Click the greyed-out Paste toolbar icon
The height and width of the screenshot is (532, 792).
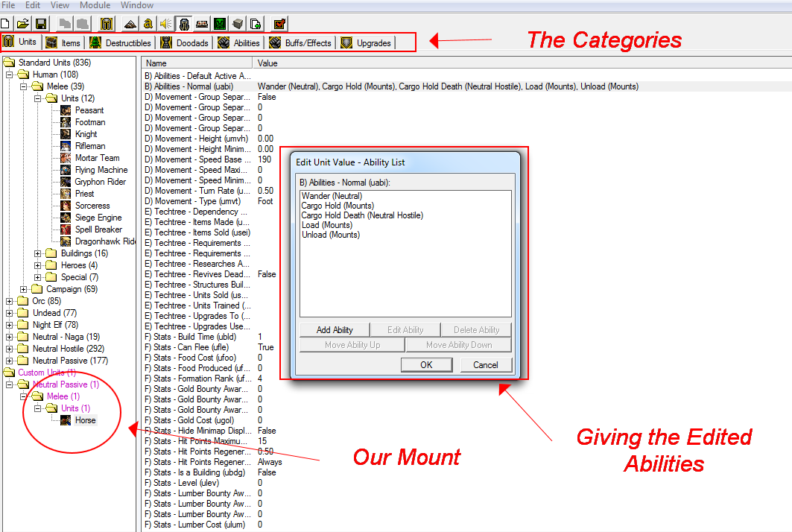coord(83,24)
